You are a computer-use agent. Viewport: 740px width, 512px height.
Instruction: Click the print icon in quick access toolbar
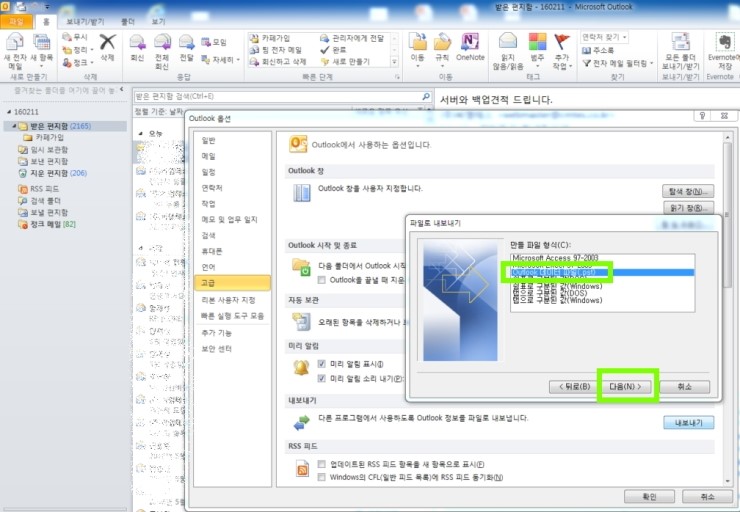click(21, 7)
